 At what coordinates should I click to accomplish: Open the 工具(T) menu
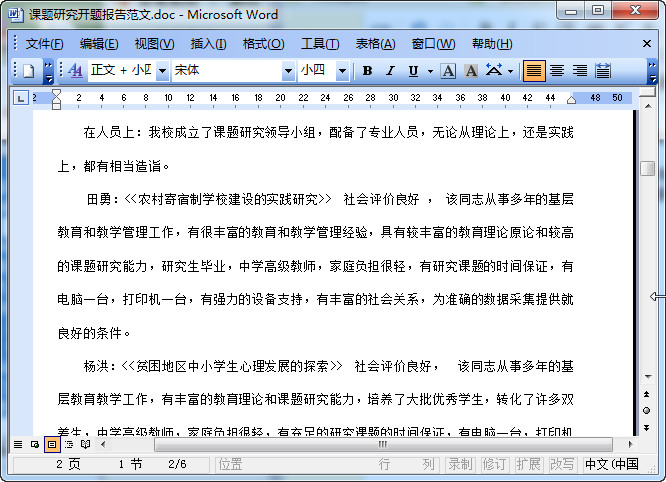[320, 44]
